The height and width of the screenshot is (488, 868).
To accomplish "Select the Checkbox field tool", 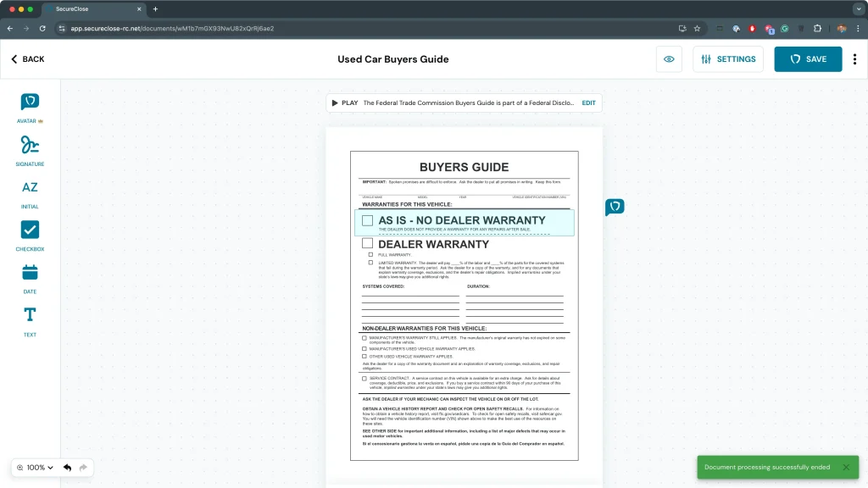I will pos(30,230).
